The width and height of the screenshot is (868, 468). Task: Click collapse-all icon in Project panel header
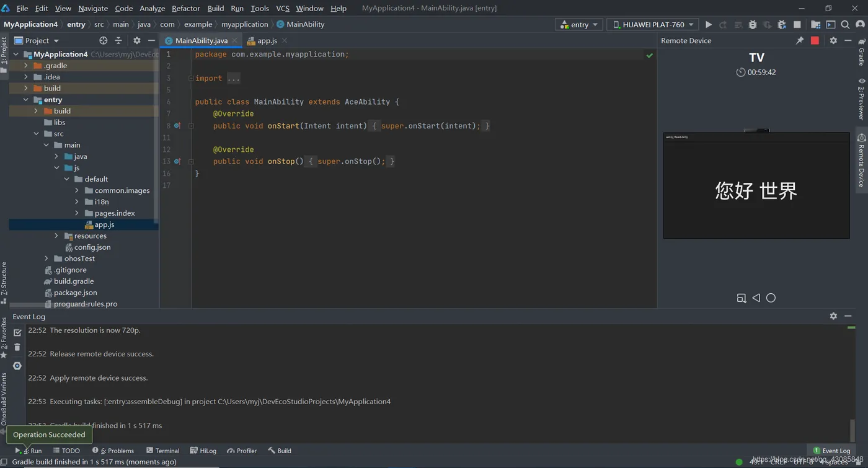pos(118,40)
